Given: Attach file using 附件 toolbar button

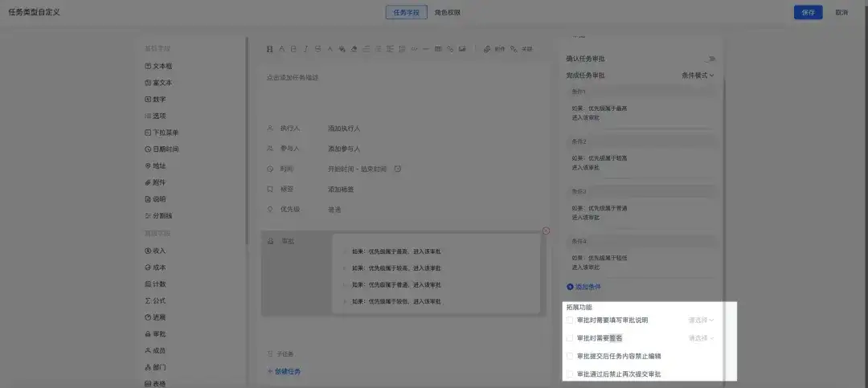Looking at the screenshot, I should pos(494,49).
